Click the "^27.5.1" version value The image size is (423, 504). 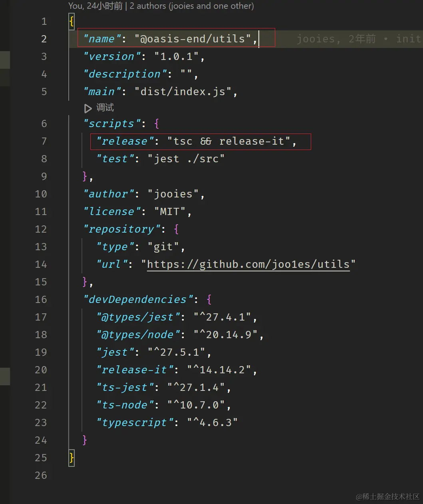[177, 352]
